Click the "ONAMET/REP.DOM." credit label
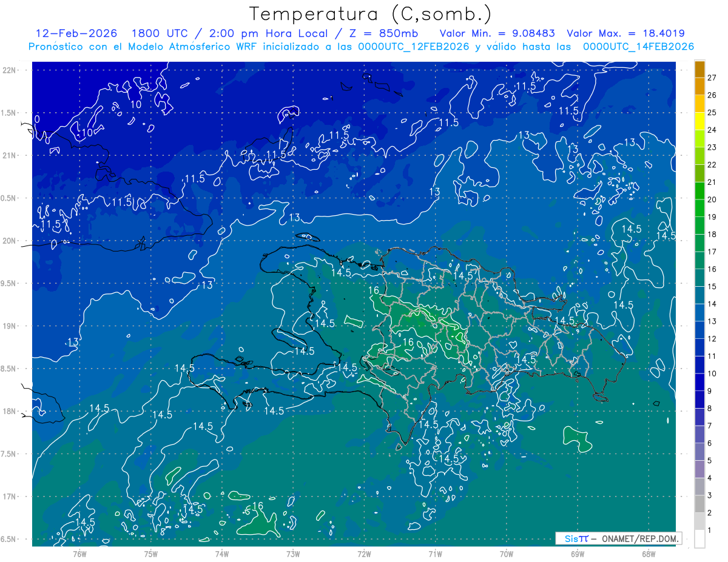This screenshot has width=728, height=562. click(639, 538)
